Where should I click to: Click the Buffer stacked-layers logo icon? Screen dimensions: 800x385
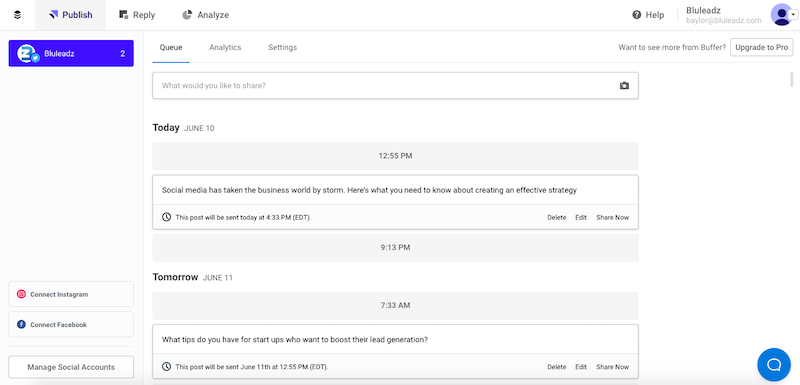[17, 15]
